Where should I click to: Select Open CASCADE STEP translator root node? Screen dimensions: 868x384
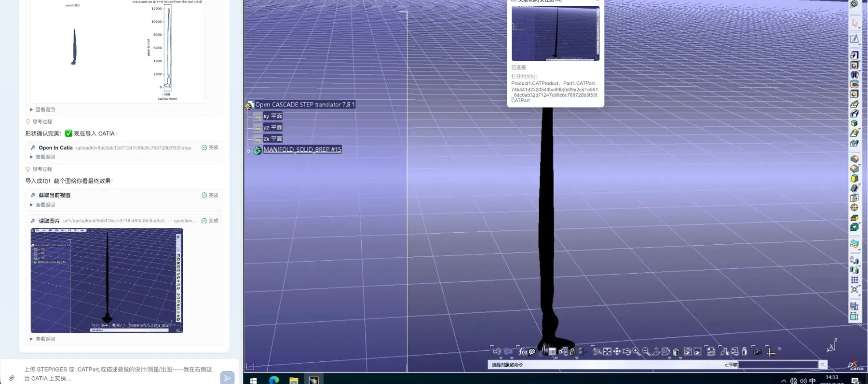(x=305, y=105)
